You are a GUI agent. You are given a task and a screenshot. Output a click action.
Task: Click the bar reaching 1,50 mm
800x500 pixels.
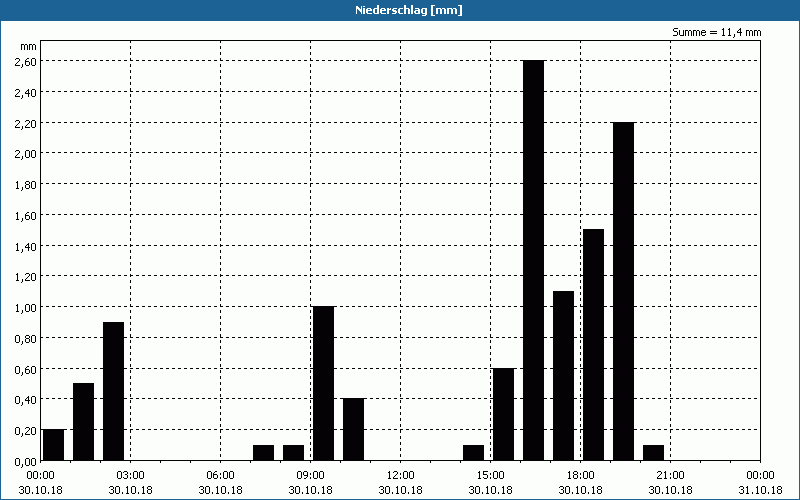[x=593, y=345]
